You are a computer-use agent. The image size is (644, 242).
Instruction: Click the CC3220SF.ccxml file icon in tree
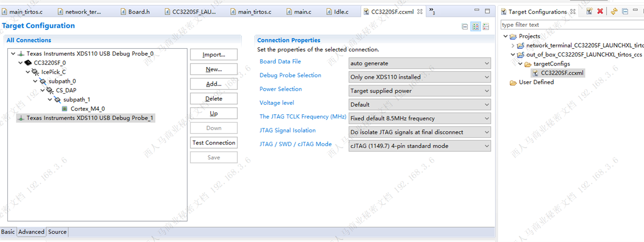[x=535, y=73]
